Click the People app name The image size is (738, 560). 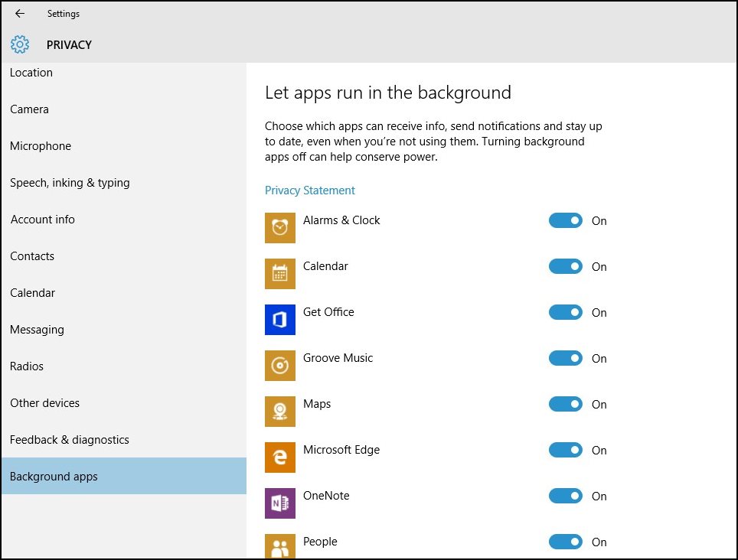320,542
